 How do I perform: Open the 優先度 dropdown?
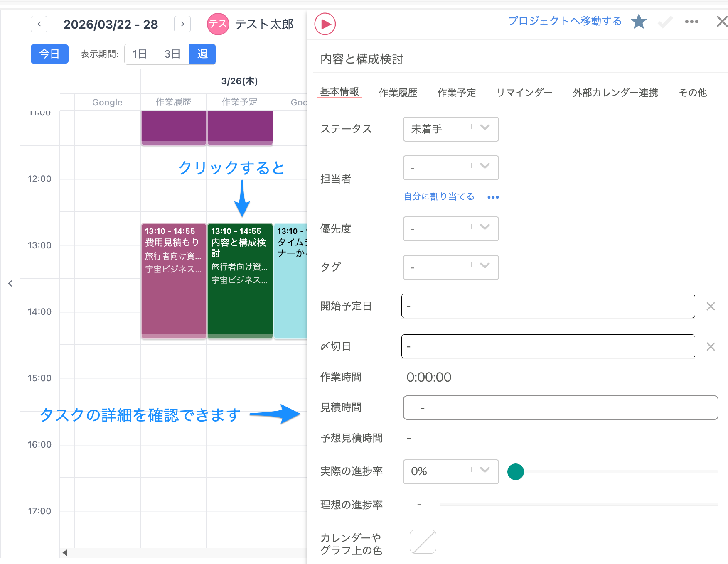click(x=451, y=229)
